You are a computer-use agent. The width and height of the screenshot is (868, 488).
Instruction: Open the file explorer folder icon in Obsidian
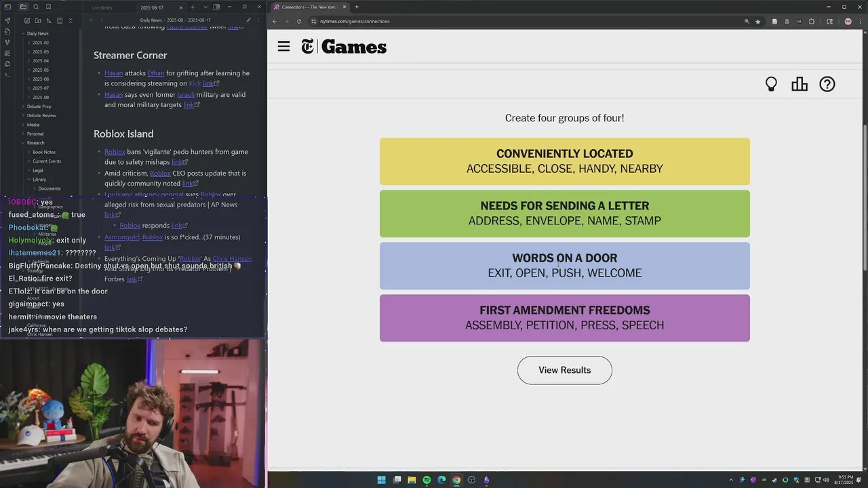[23, 7]
